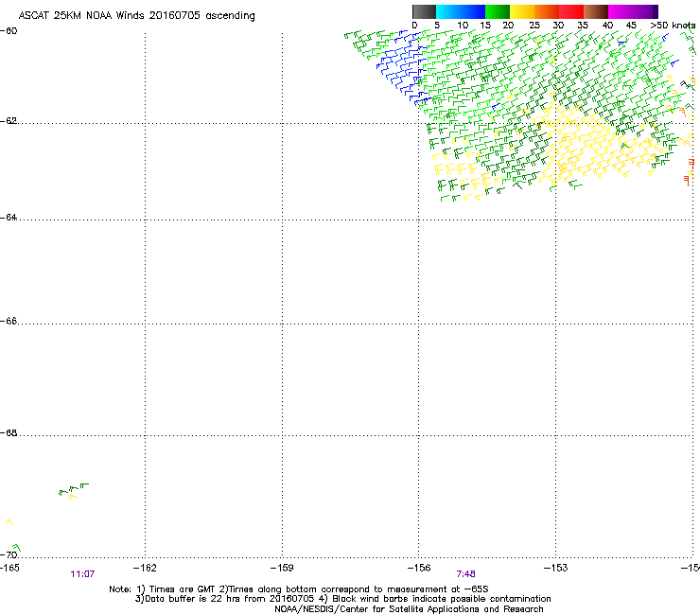Click the purple 7:48 pass time label
Screen dimensions: 700x615
pos(465,574)
